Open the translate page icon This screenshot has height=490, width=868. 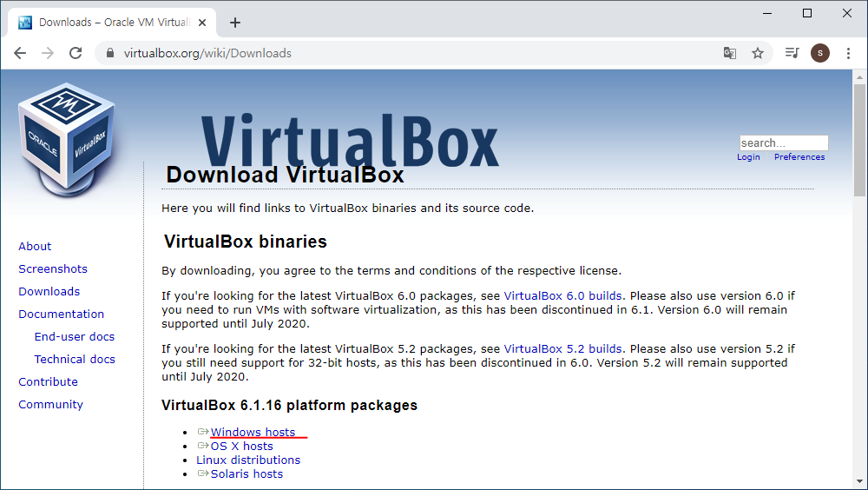pyautogui.click(x=730, y=53)
